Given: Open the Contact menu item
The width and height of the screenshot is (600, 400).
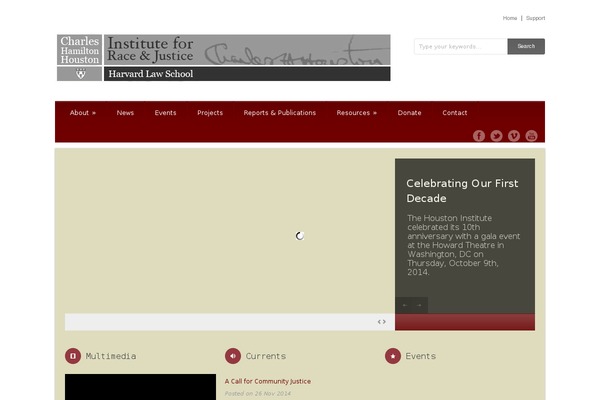Looking at the screenshot, I should [x=455, y=113].
